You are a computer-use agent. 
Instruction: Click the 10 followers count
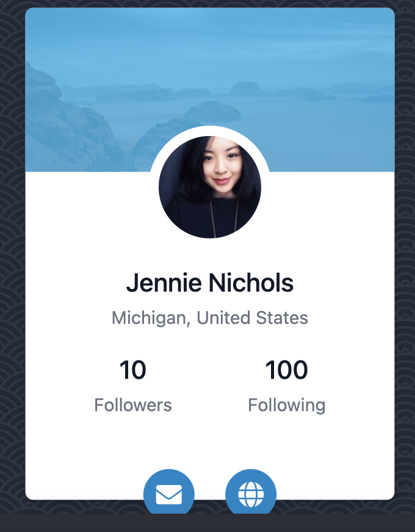(132, 370)
